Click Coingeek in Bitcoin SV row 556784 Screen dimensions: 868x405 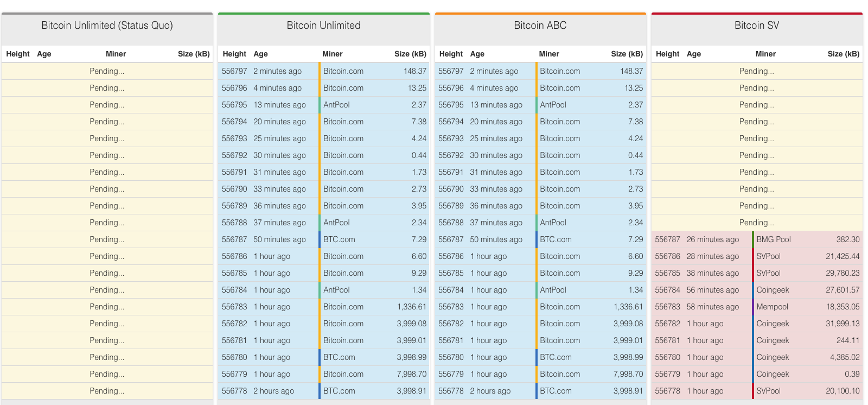coord(773,290)
